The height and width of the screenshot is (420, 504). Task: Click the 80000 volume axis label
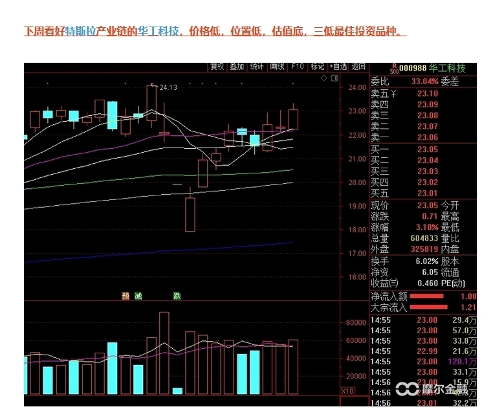355,323
